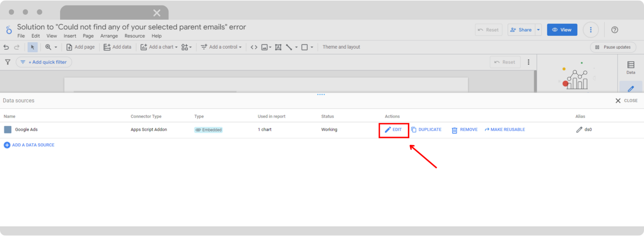Edit the ds0 alias pencil icon
This screenshot has height=236, width=644.
(579, 129)
